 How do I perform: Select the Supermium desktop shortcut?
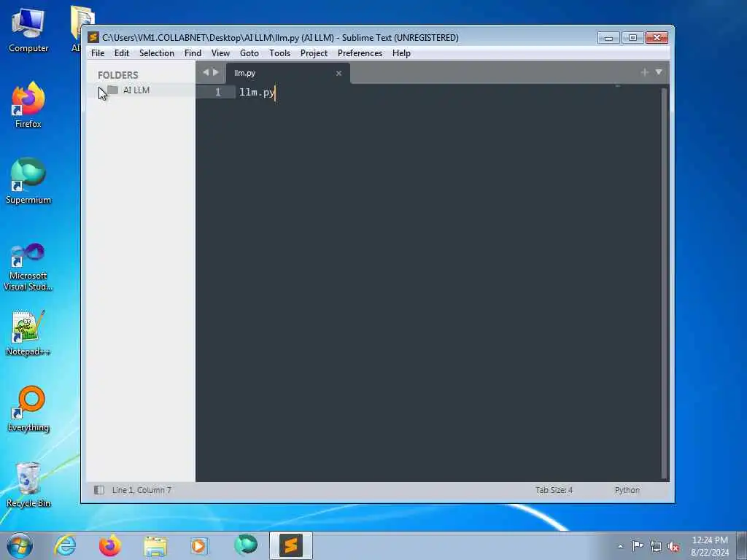[x=28, y=181]
